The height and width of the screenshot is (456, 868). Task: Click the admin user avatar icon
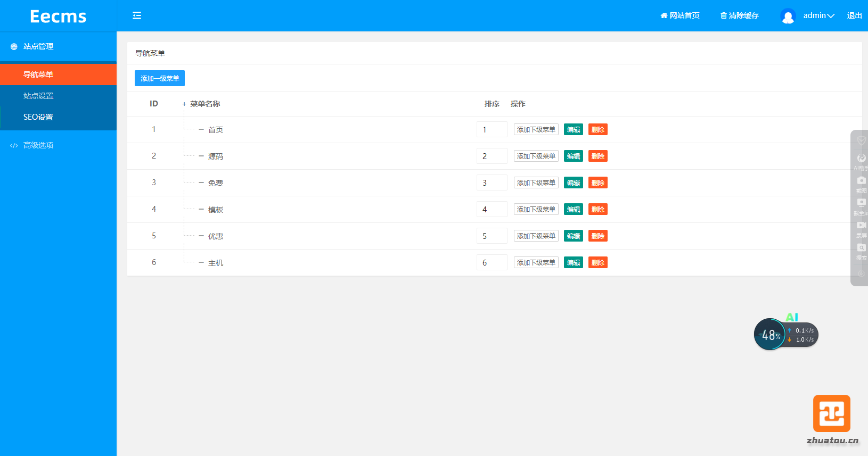(x=788, y=16)
